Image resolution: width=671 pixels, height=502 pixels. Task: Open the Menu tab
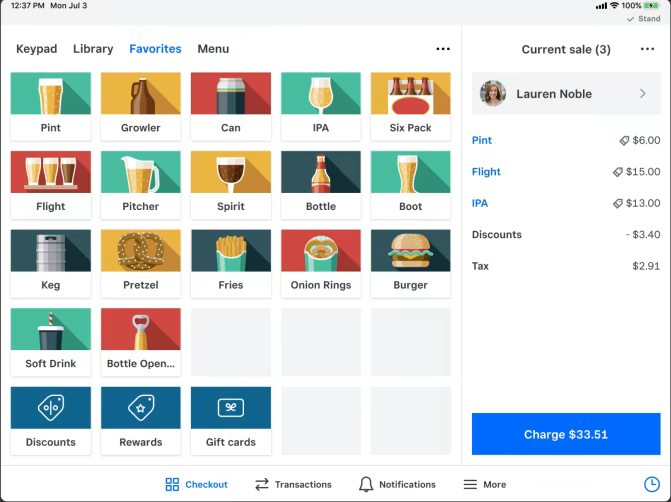pyautogui.click(x=213, y=49)
